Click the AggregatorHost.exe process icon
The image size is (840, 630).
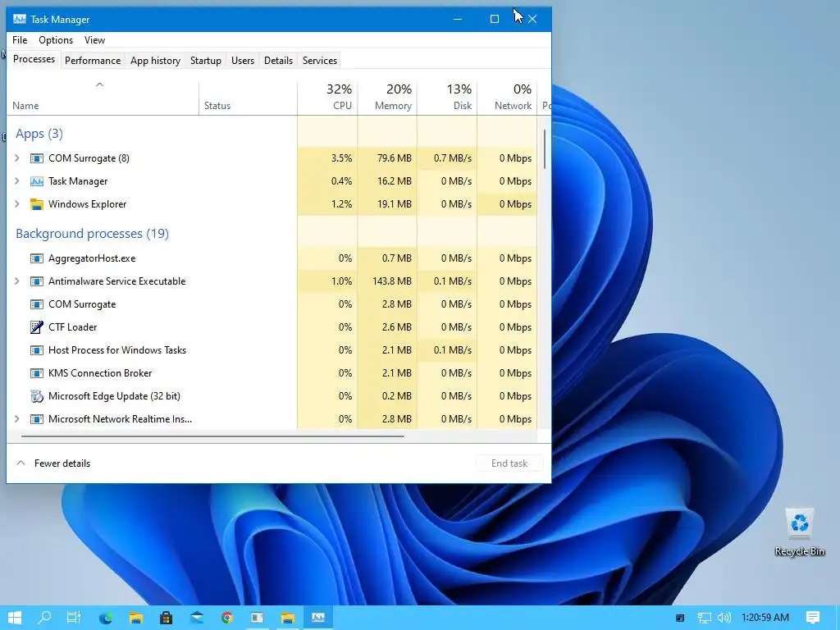point(36,258)
